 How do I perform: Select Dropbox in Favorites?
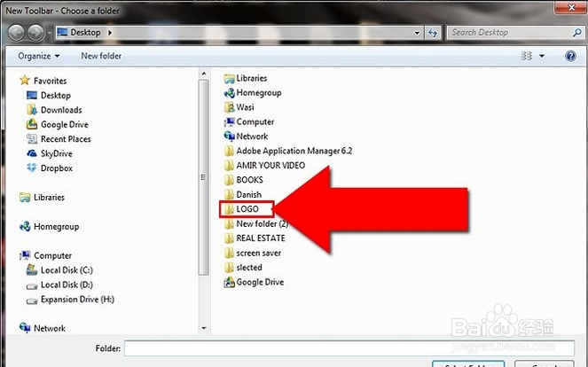pyautogui.click(x=57, y=168)
